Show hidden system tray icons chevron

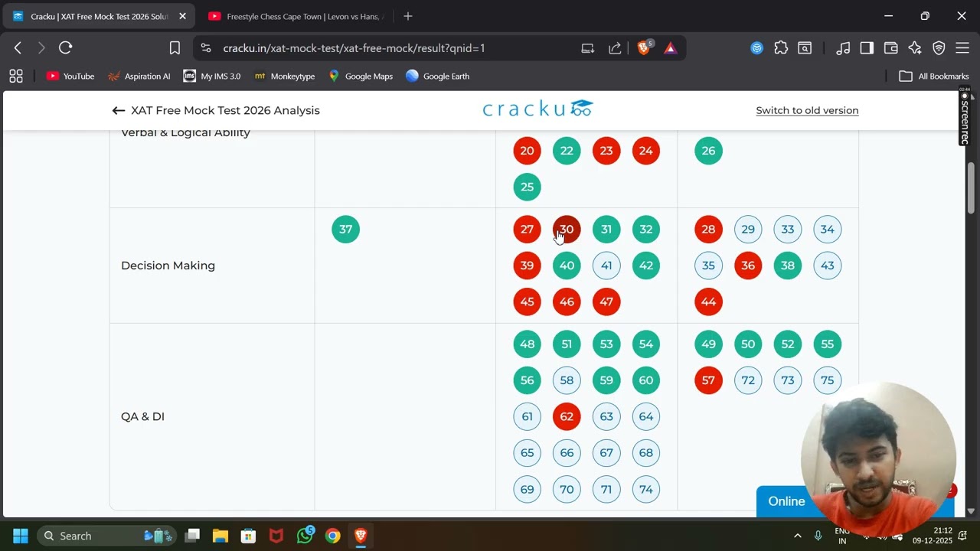click(797, 536)
